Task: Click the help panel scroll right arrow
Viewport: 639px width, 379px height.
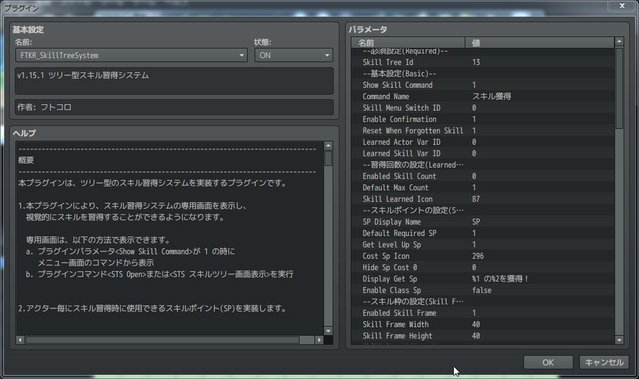Action: (x=319, y=340)
